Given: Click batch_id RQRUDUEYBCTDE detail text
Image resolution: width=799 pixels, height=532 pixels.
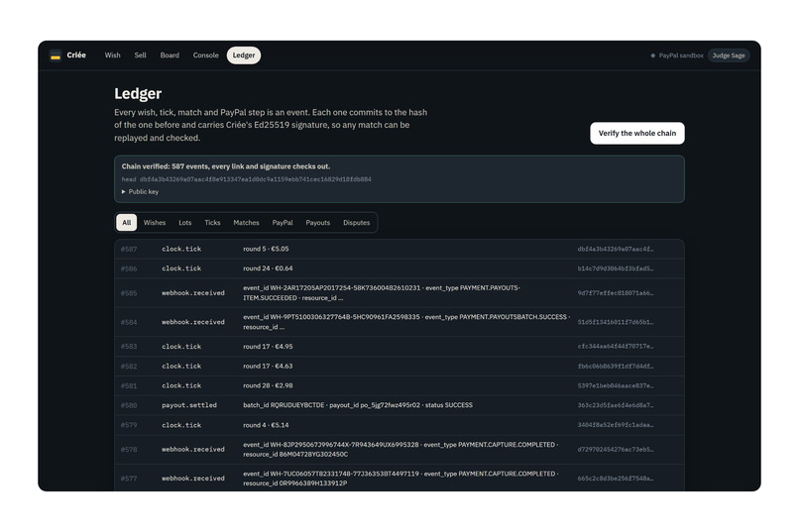Looking at the screenshot, I should click(x=284, y=405).
